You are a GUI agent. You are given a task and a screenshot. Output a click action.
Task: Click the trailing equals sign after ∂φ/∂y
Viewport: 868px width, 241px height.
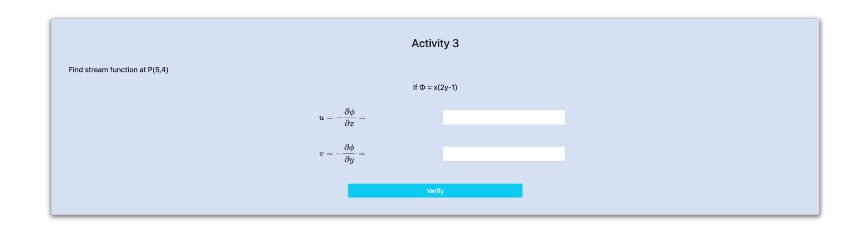coord(362,154)
